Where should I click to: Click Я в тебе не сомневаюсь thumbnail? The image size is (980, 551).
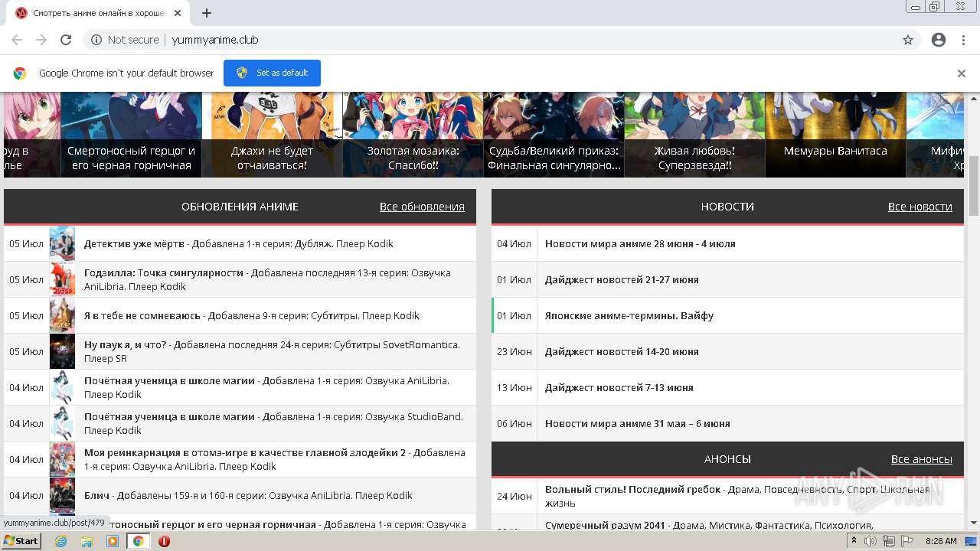point(62,315)
